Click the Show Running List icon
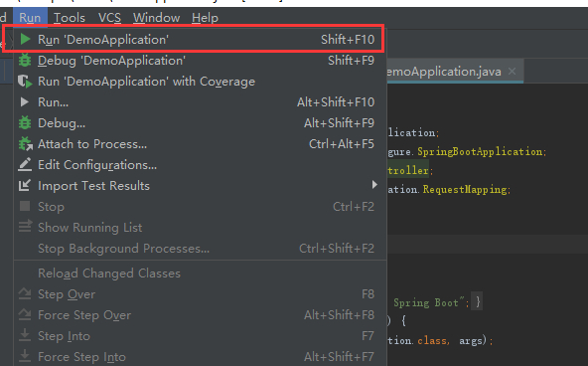Viewport: 588px width, 366px height. click(25, 227)
